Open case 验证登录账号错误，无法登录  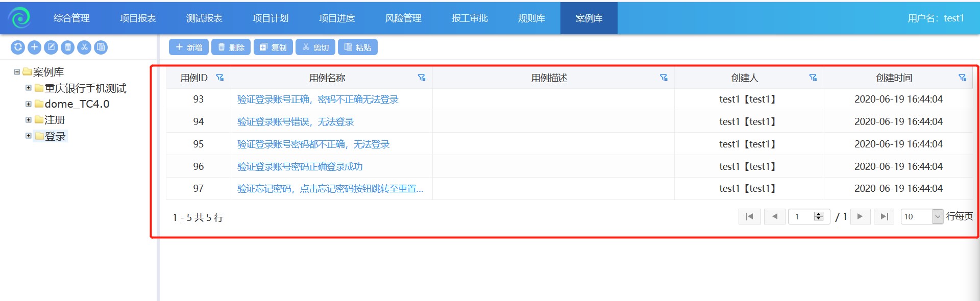[296, 122]
